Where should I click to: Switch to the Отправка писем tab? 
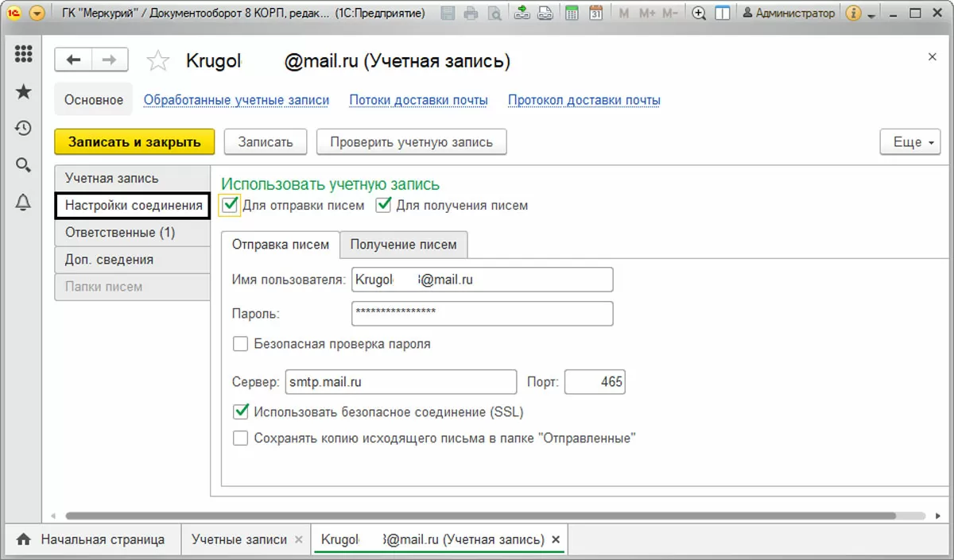tap(280, 245)
